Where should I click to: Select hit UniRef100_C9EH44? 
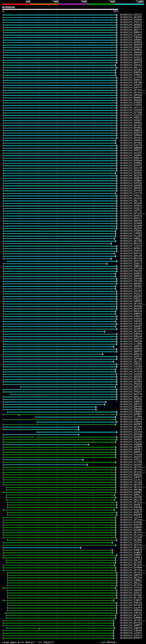click(x=131, y=37)
